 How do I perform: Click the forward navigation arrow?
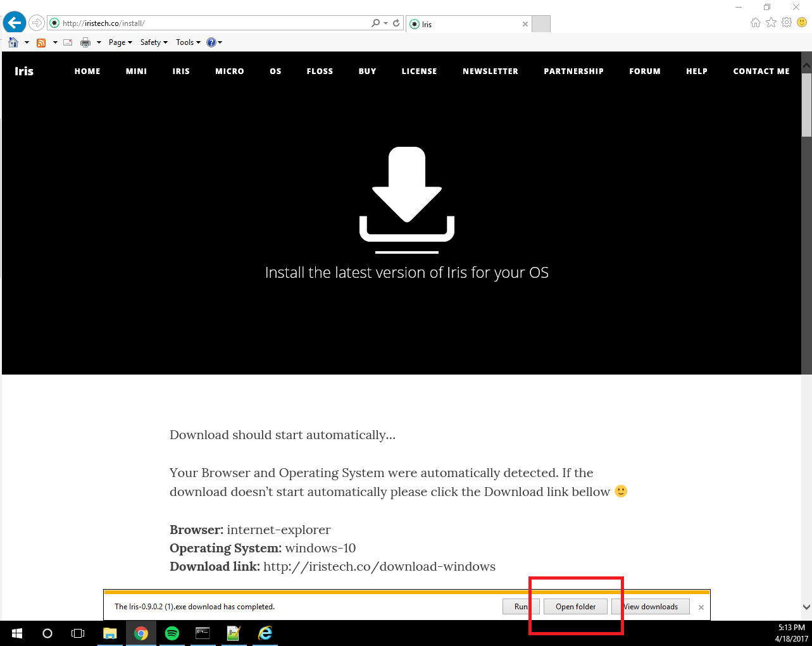point(37,23)
